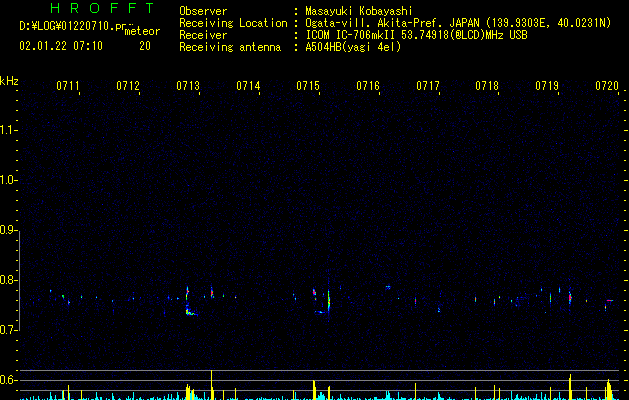The width and height of the screenshot is (629, 400).
Task: Click the word meteor above the count
Action: point(142,31)
